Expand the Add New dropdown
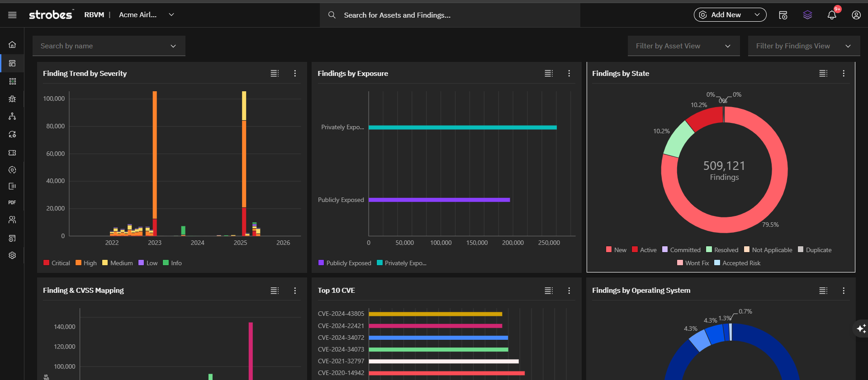Screen dimensions: 868x380 [x=730, y=15]
